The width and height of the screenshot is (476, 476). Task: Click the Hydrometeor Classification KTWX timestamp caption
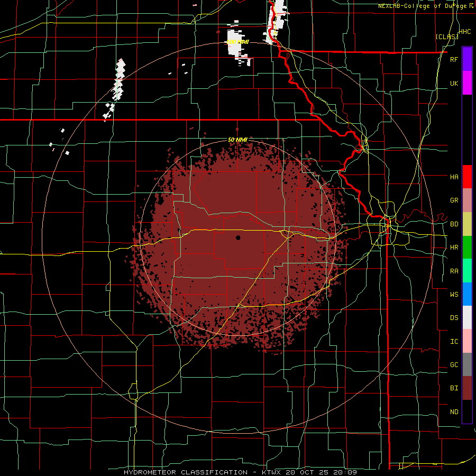click(240, 472)
